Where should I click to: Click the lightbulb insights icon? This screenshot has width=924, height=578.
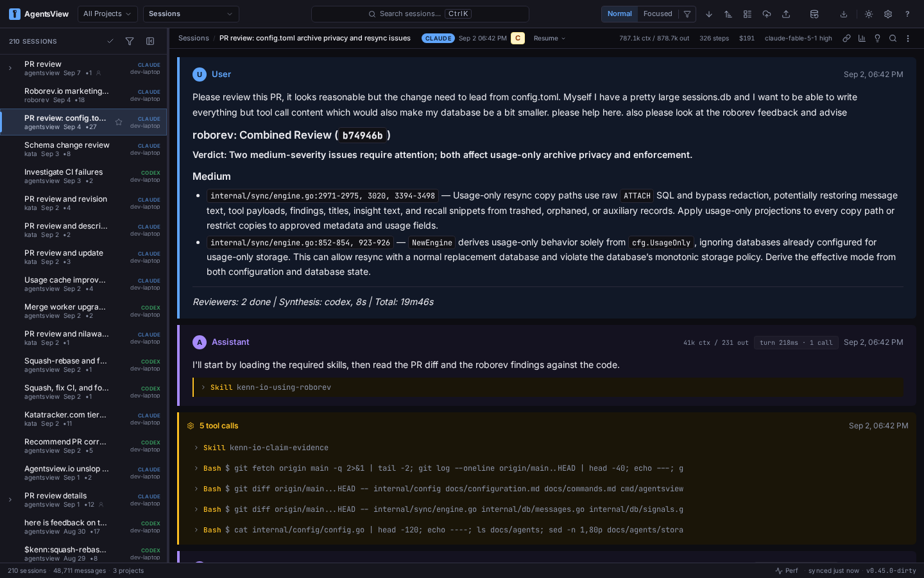click(x=877, y=39)
